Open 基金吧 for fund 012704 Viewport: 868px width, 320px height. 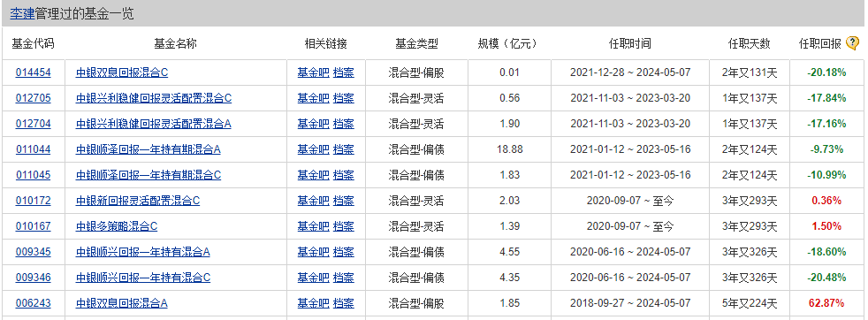pyautogui.click(x=313, y=124)
